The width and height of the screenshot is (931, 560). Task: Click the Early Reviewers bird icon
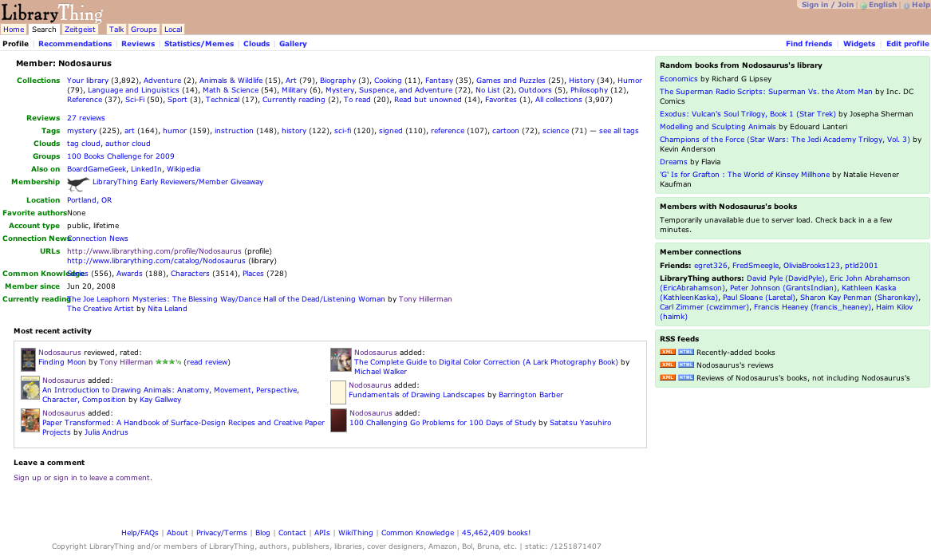point(77,183)
